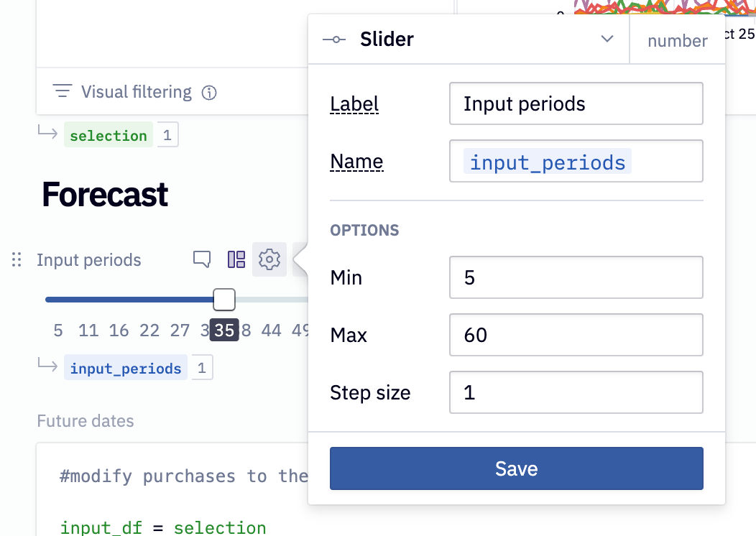Viewport: 756px width, 536px height.
Task: Open the number type selector
Action: pos(677,41)
